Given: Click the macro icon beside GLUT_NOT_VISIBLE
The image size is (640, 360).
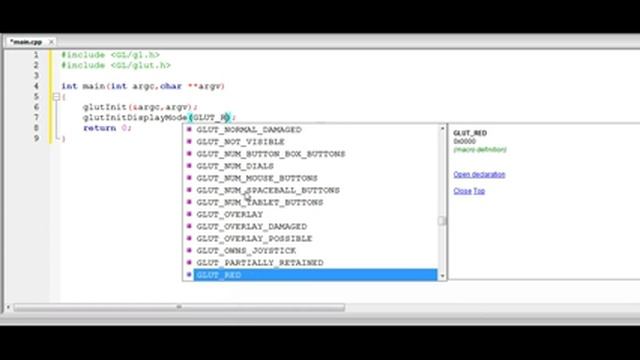Looking at the screenshot, I should [189, 142].
